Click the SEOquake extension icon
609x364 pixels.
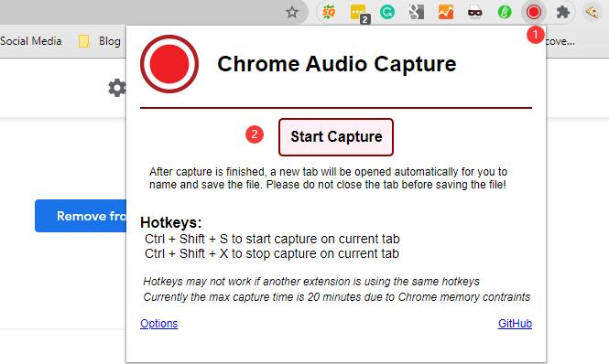328,12
